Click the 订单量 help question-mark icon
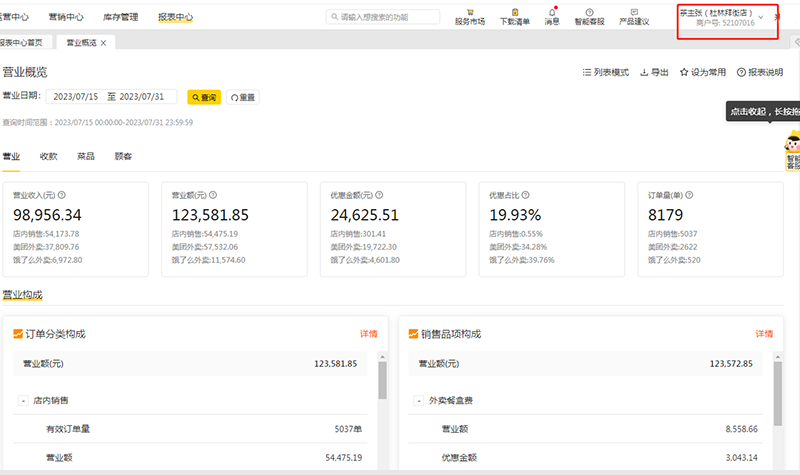The image size is (800, 475). [x=689, y=195]
